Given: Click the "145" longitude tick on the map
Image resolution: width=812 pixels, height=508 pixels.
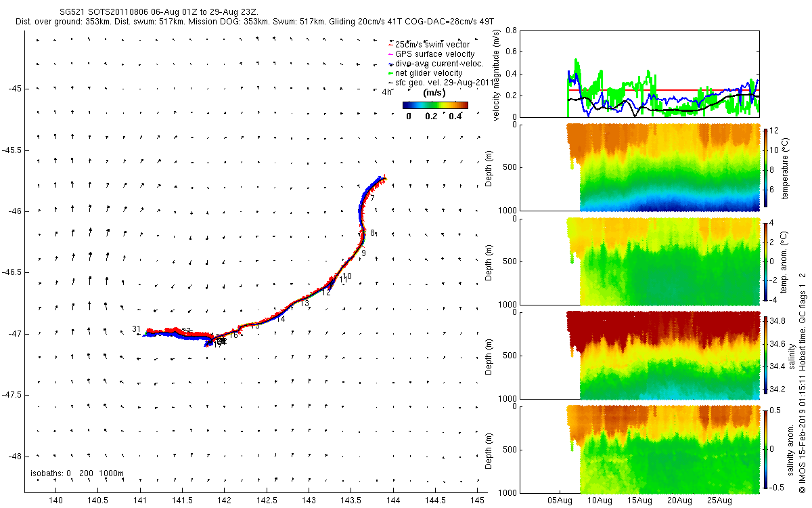Looking at the screenshot, I should 477,501.
